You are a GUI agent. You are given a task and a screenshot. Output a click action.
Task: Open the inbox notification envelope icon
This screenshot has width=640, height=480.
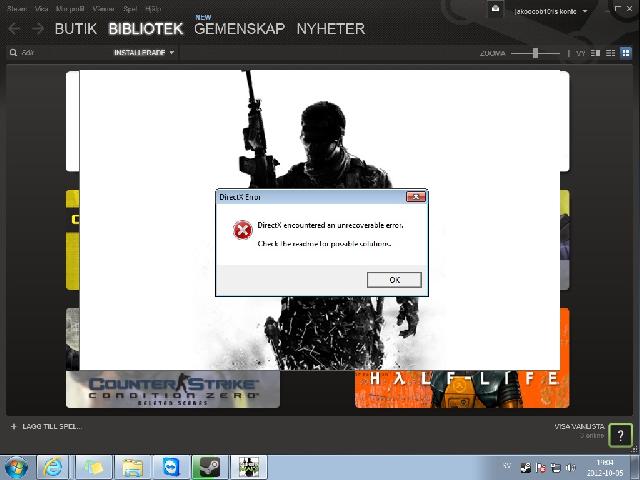point(495,9)
